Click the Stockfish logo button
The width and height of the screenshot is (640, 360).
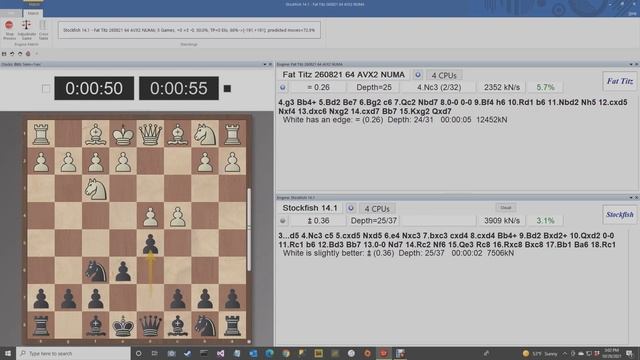pos(620,215)
